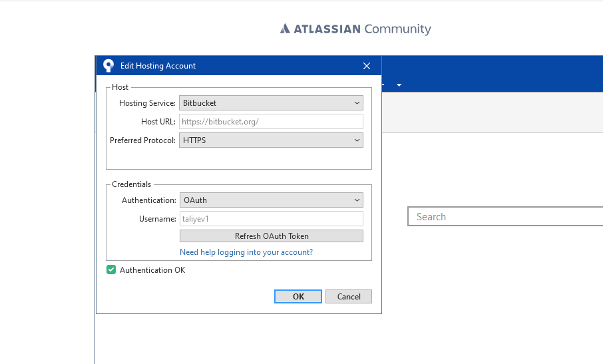Expand the small dropdown arrow in the blue toolbar
The image size is (603, 364).
pos(399,85)
